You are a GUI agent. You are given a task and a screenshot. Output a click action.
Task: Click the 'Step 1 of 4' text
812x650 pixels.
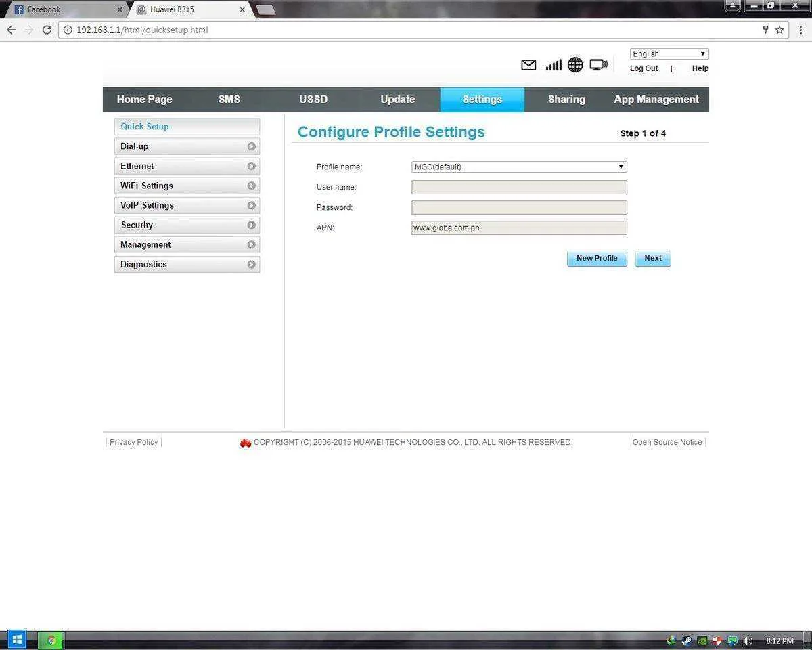[643, 133]
